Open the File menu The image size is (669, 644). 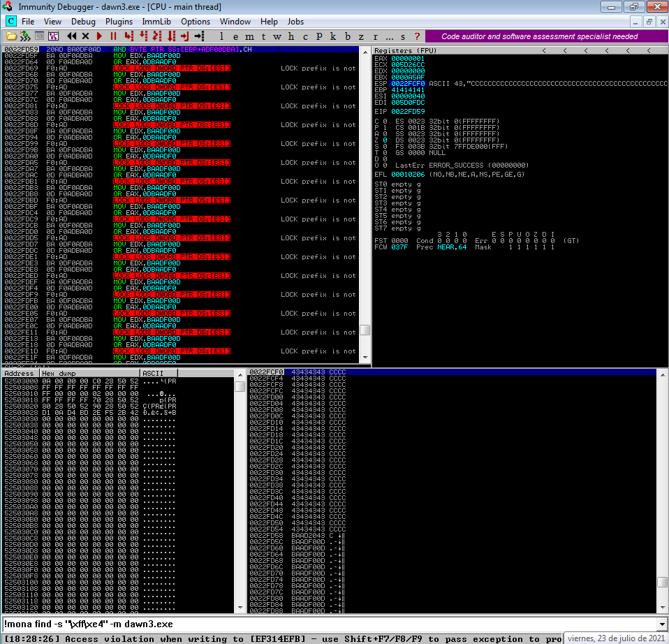pos(28,22)
